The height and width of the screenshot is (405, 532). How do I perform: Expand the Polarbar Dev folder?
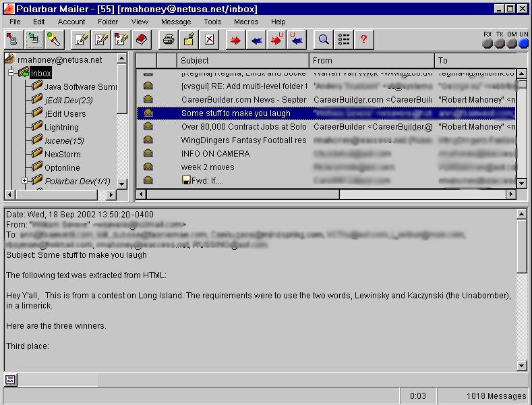[25, 181]
